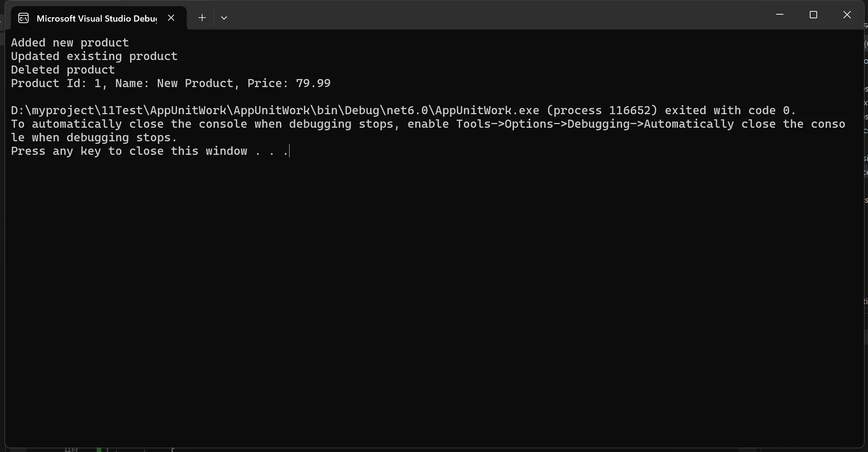Minimize the console window
This screenshot has width=868, height=452.
(779, 15)
